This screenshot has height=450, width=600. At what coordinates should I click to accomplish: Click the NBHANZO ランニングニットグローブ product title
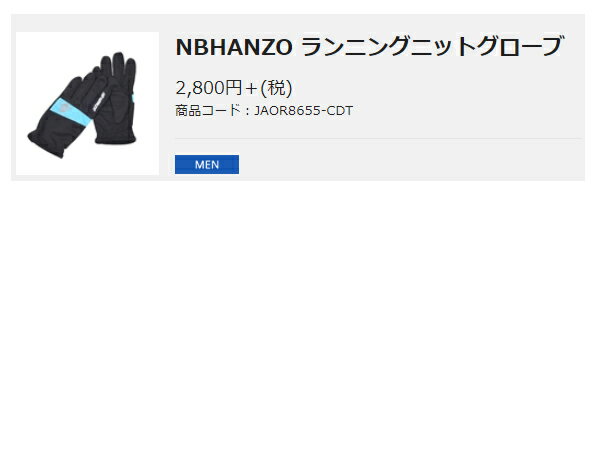pyautogui.click(x=369, y=46)
